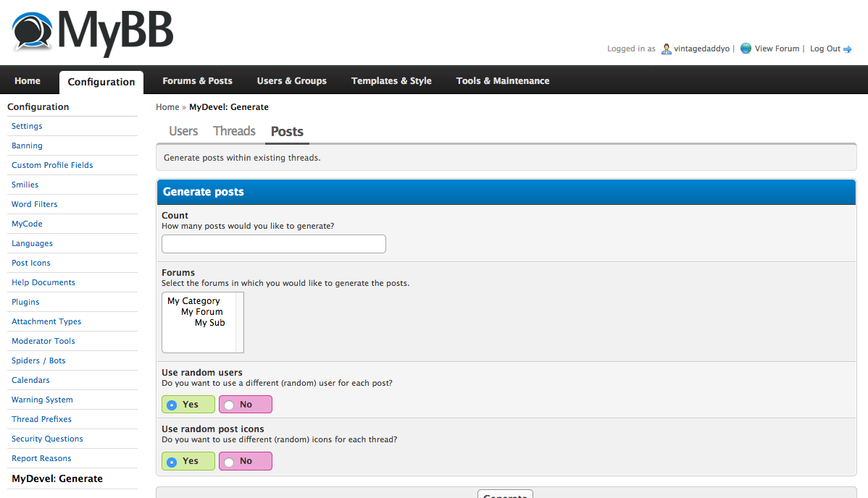Switch to the Threads tab
The width and height of the screenshot is (868, 498).
click(x=234, y=131)
